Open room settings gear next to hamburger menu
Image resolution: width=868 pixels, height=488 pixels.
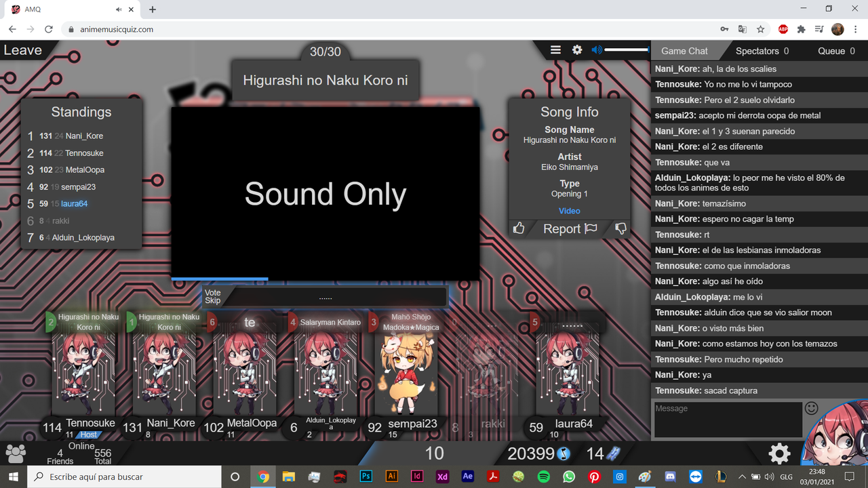pos(577,49)
